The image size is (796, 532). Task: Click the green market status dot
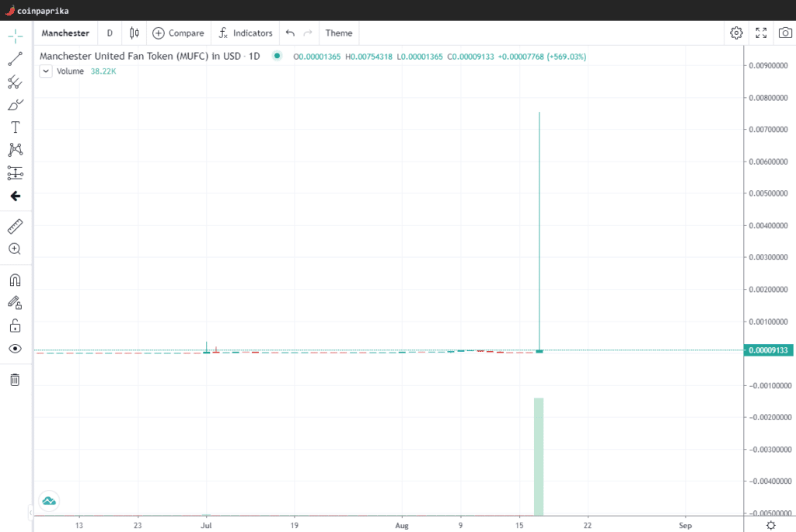pos(277,56)
